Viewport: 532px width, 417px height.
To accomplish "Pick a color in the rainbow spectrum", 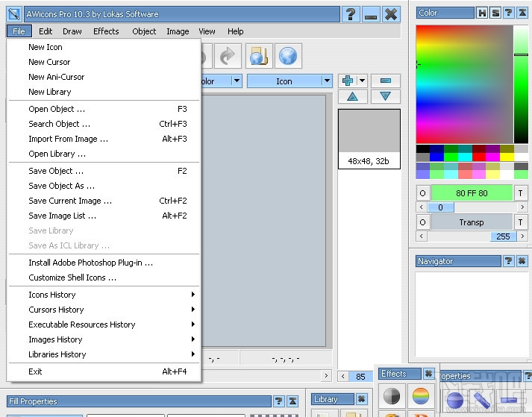I will 465,84.
